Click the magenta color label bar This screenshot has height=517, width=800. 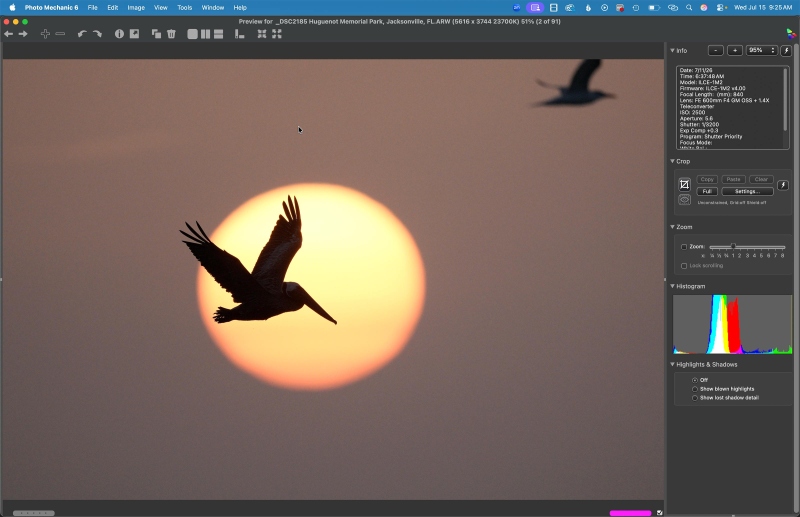[x=630, y=513]
